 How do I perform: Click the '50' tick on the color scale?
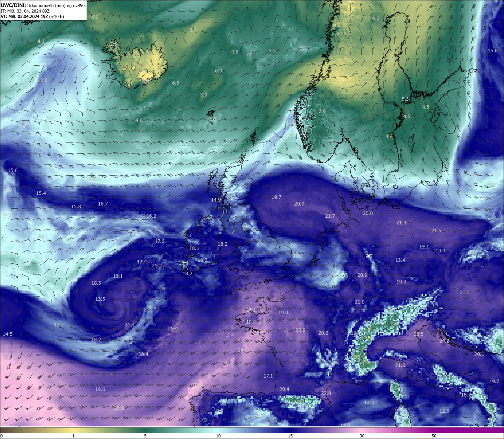click(x=434, y=436)
